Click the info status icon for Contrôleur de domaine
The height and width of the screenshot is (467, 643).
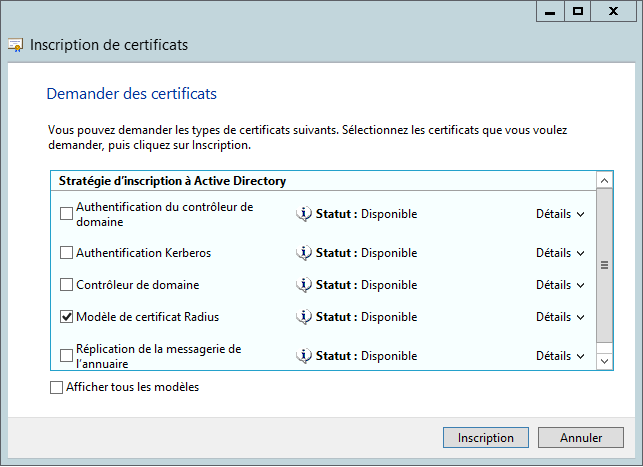pos(304,285)
